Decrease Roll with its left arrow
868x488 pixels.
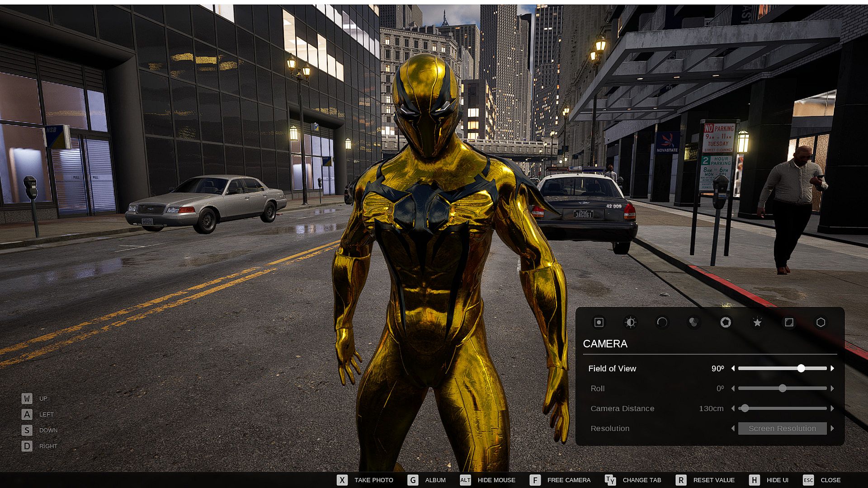pyautogui.click(x=733, y=388)
